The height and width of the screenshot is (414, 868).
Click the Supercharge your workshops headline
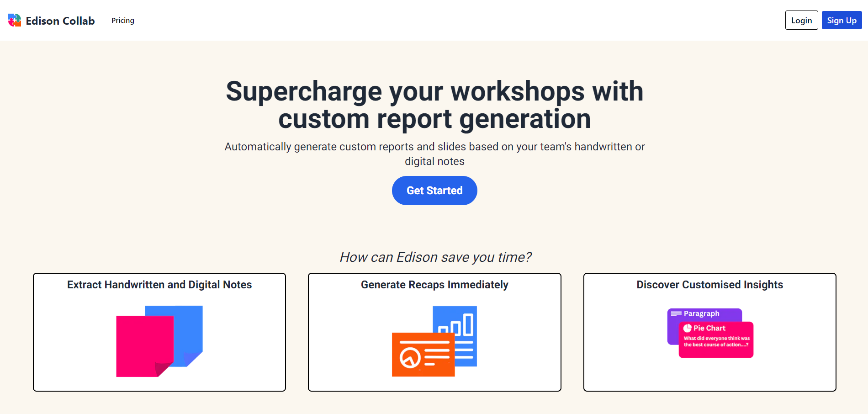pos(434,105)
